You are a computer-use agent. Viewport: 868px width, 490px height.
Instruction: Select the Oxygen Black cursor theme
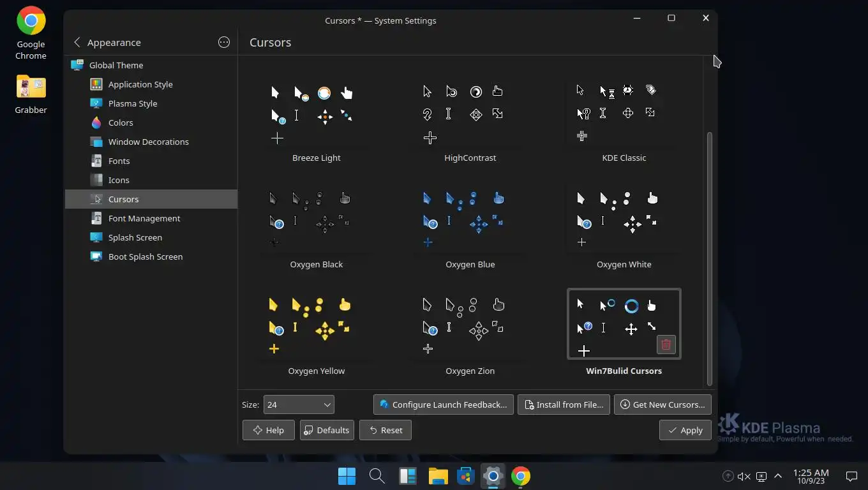click(317, 228)
